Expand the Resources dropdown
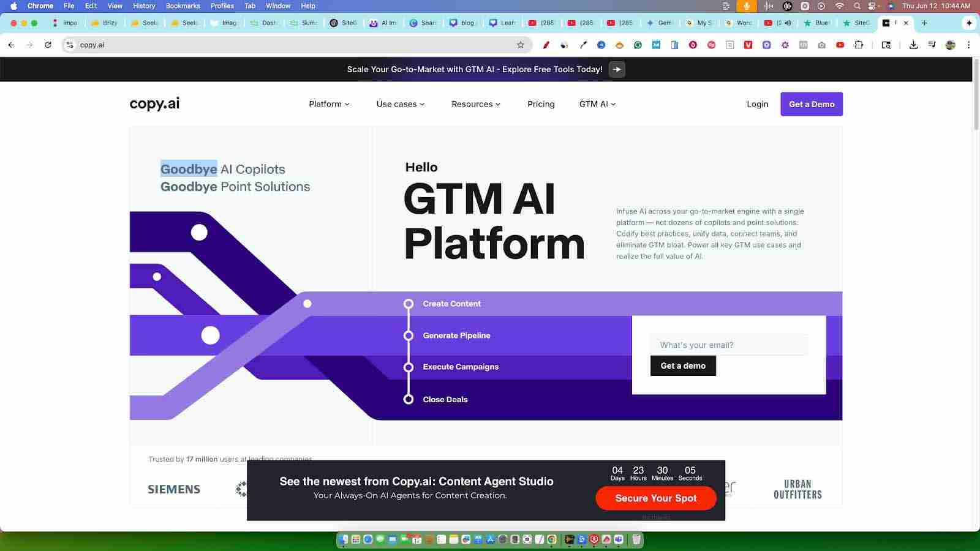980x551 pixels. pos(476,104)
